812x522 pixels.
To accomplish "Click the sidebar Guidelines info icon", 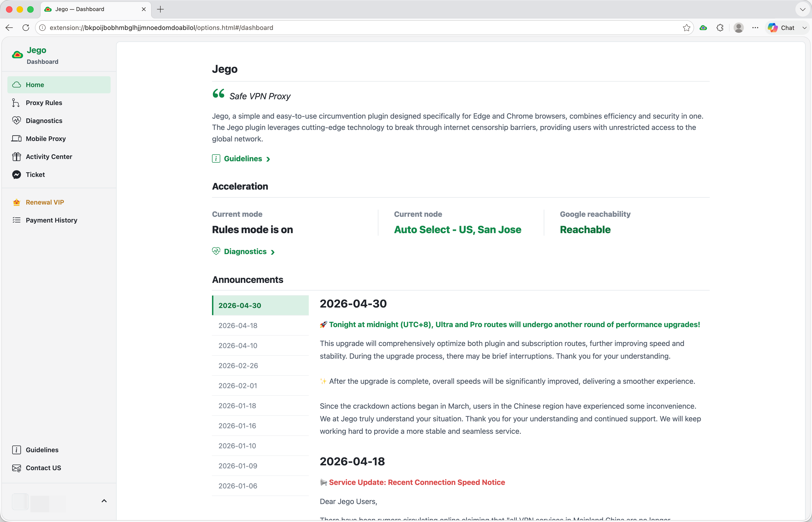I will [17, 450].
